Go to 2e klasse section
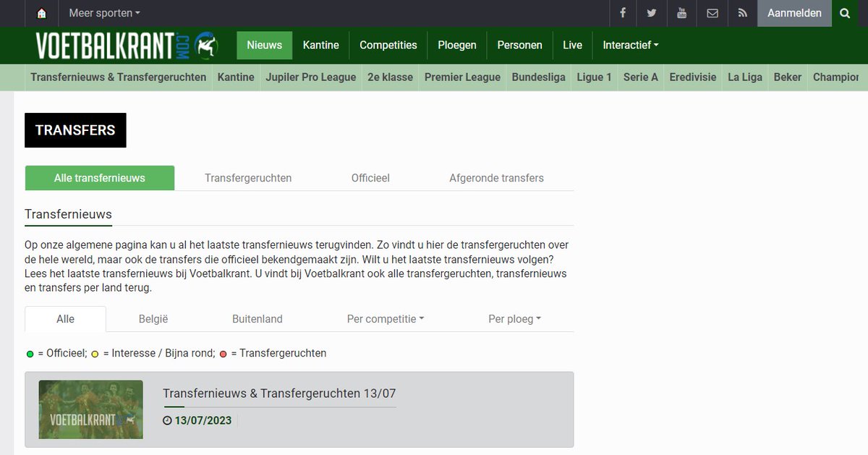Viewport: 868px width, 455px height. (391, 77)
